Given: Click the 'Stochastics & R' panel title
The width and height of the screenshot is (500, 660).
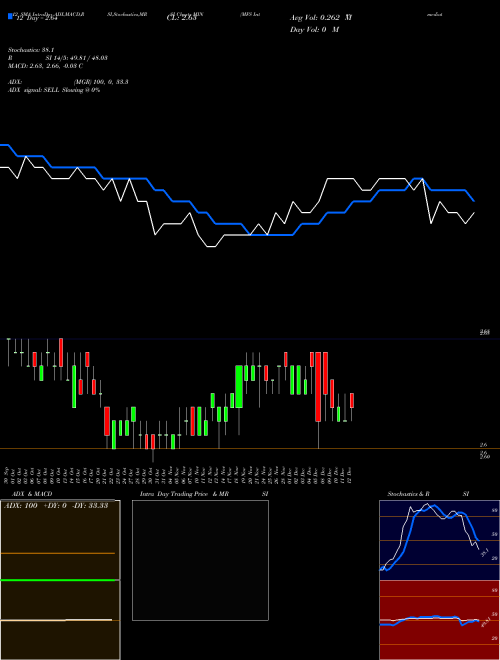Looking at the screenshot, I should tap(408, 494).
